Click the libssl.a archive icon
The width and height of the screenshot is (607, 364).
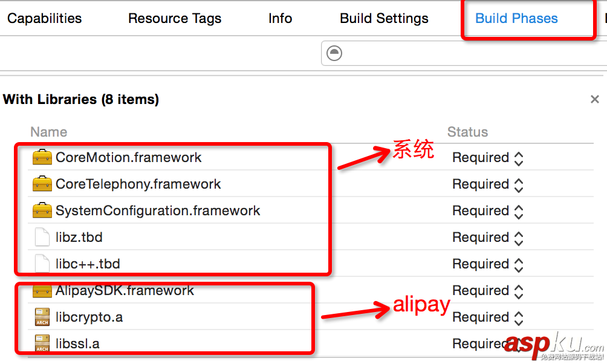click(42, 343)
